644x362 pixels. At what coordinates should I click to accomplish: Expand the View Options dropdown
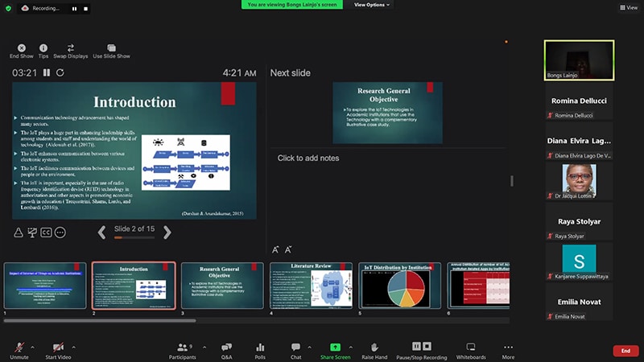tap(372, 5)
